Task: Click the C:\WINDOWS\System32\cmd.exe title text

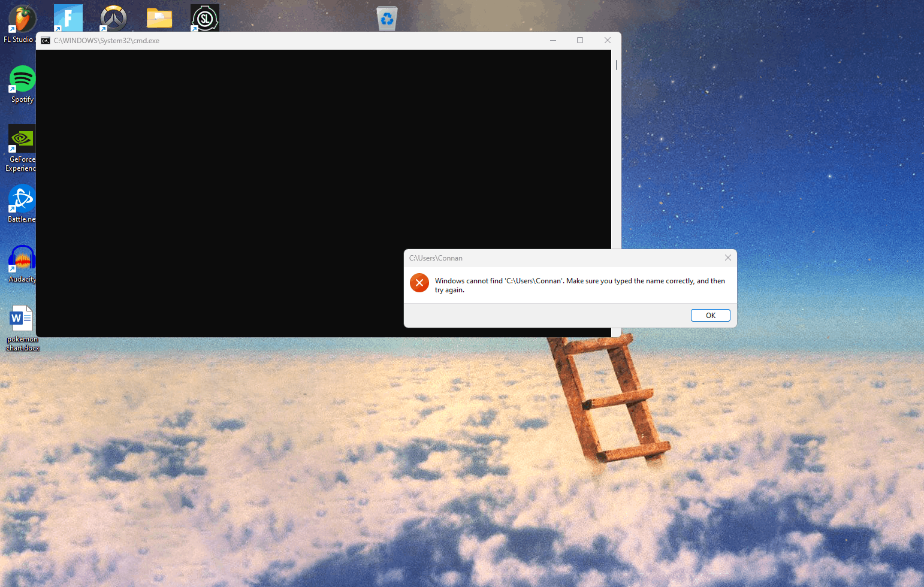Action: pos(107,41)
